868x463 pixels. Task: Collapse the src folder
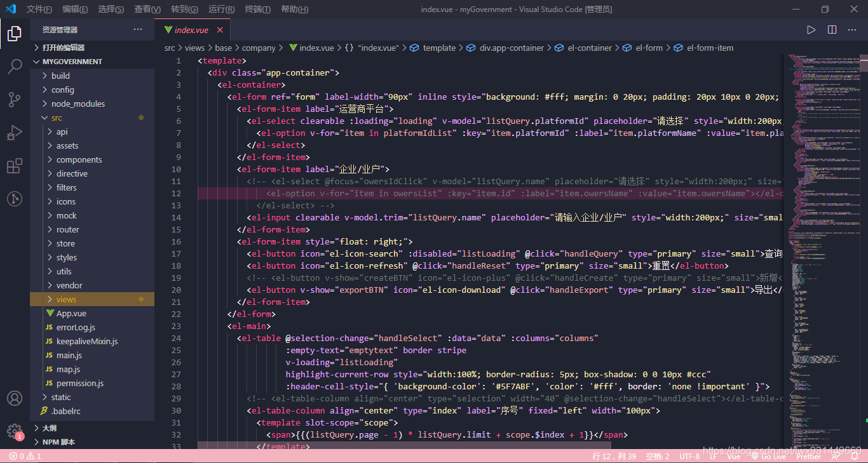click(x=92, y=117)
